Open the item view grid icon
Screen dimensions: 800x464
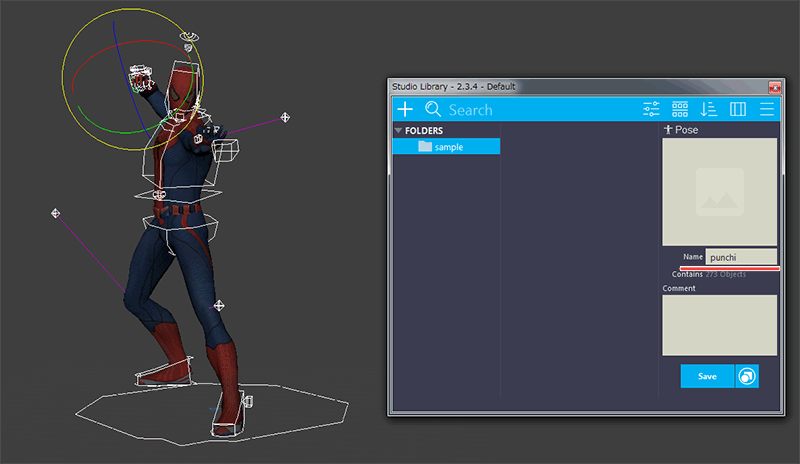pyautogui.click(x=680, y=110)
